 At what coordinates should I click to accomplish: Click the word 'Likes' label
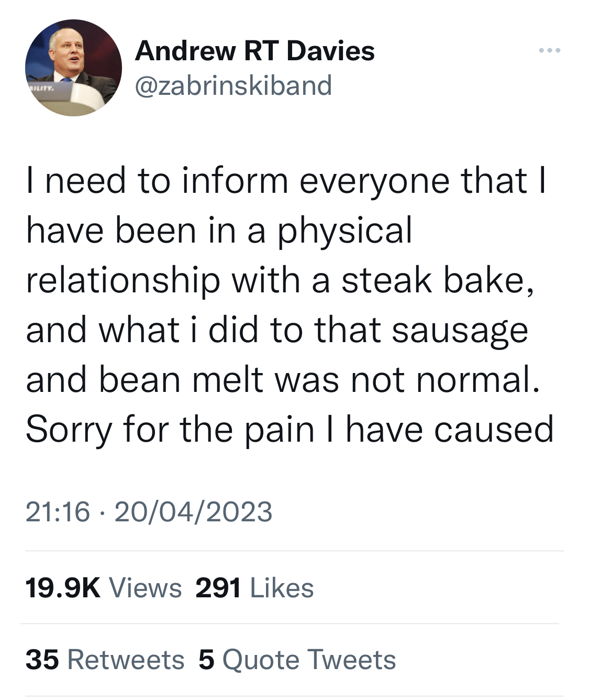282,588
